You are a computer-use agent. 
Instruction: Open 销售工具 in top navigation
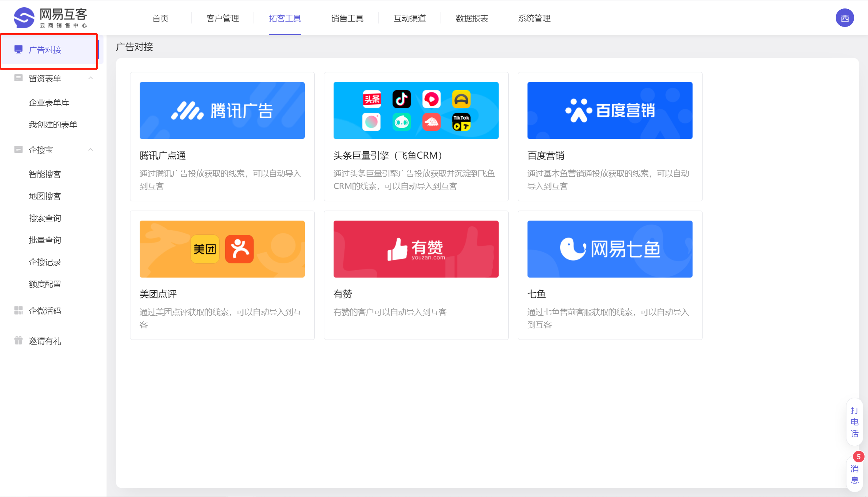pos(347,18)
